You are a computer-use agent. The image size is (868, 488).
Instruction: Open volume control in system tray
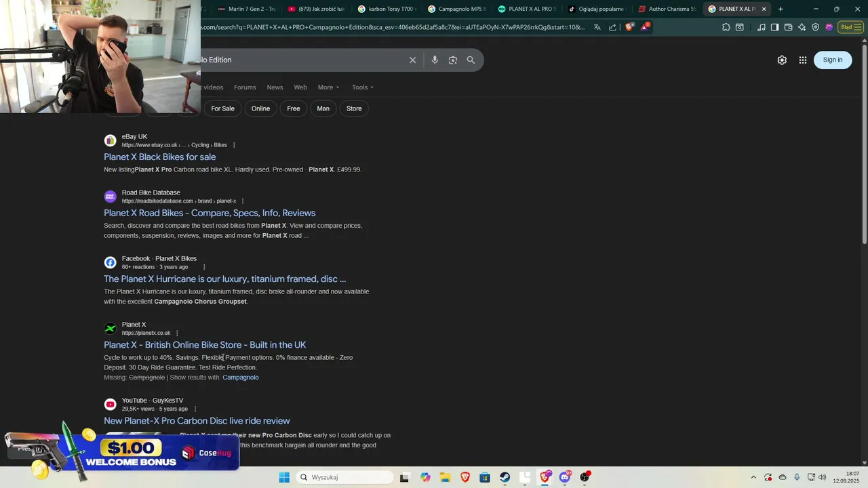pos(823,477)
